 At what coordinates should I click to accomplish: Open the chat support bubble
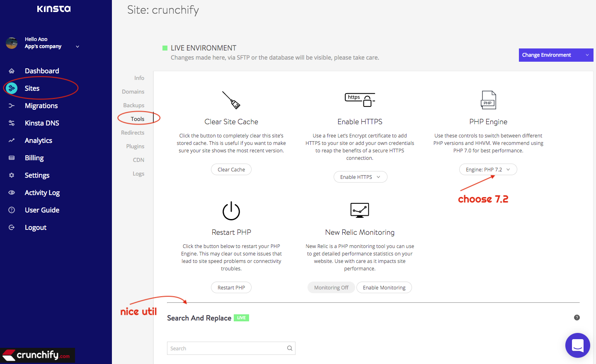coord(577,345)
